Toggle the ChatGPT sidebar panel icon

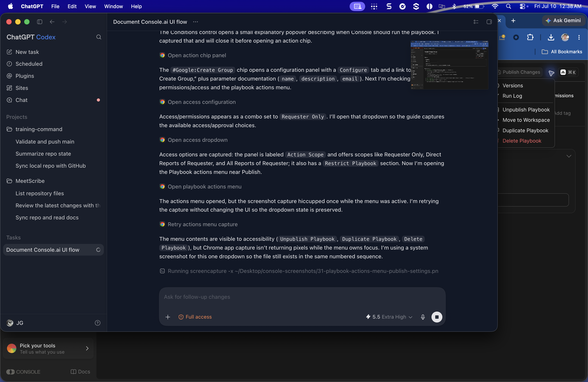pyautogui.click(x=39, y=22)
